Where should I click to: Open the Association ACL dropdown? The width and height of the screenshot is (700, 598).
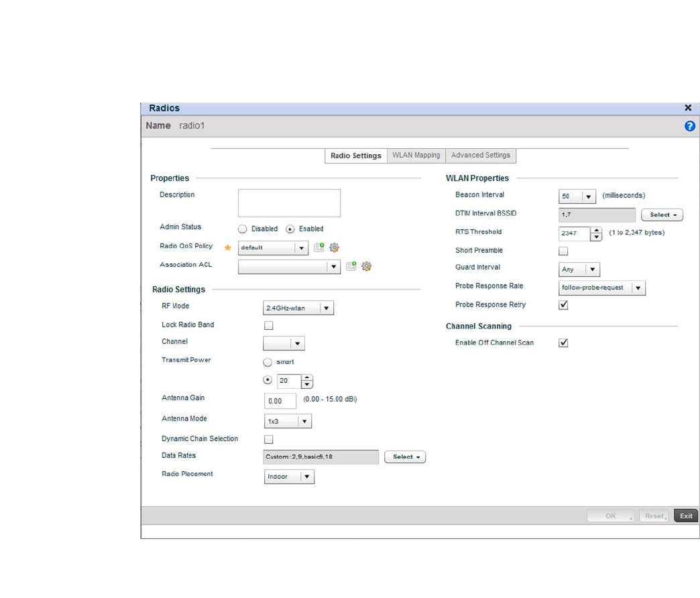289,267
